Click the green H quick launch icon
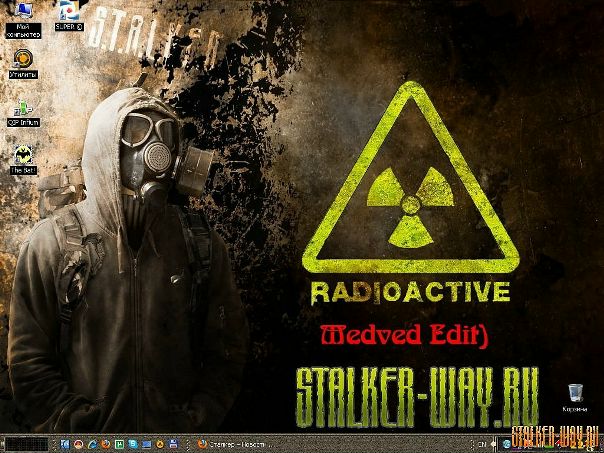The image size is (604, 453). click(120, 444)
